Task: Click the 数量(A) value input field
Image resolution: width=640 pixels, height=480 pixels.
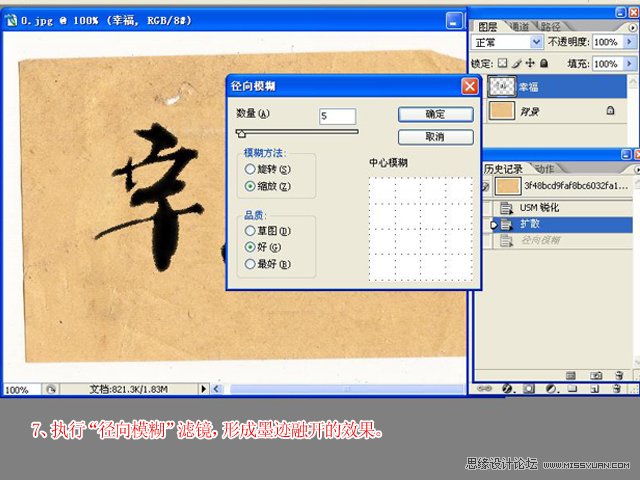Action: point(337,116)
